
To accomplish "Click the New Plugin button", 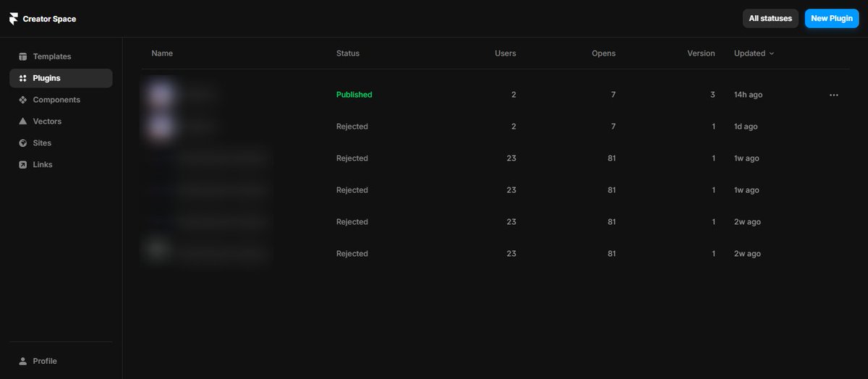I will (x=832, y=19).
